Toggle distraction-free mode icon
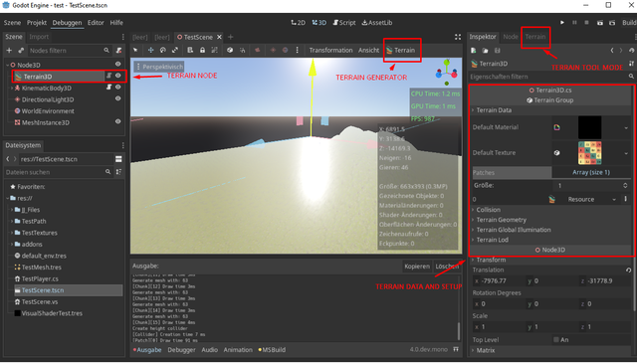The height and width of the screenshot is (364, 637). (458, 37)
